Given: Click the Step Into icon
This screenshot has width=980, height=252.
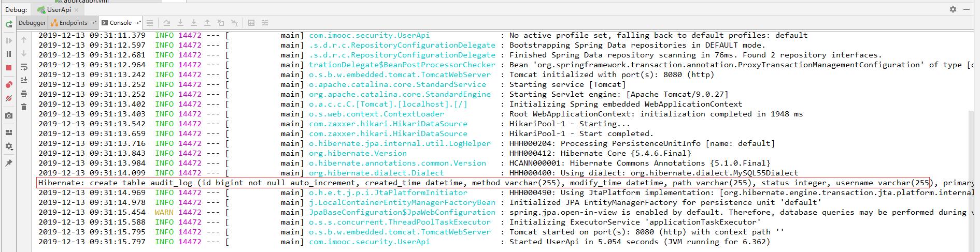Looking at the screenshot, I should click(x=180, y=23).
